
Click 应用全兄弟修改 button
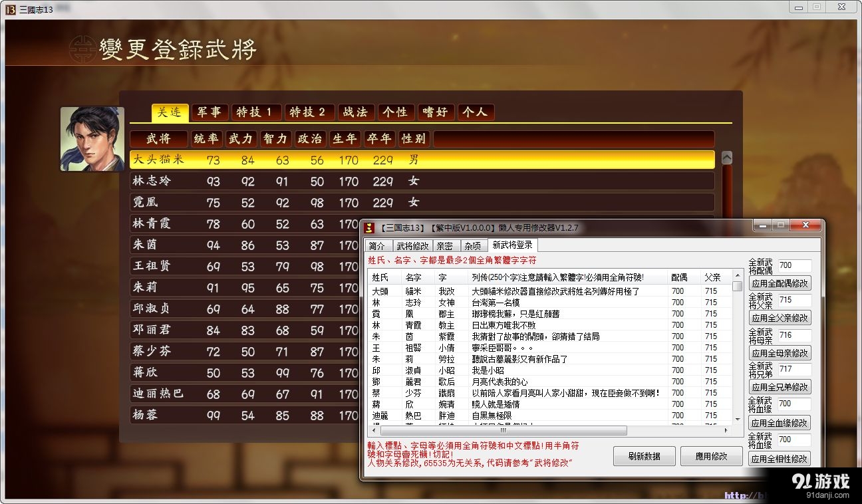[x=780, y=387]
